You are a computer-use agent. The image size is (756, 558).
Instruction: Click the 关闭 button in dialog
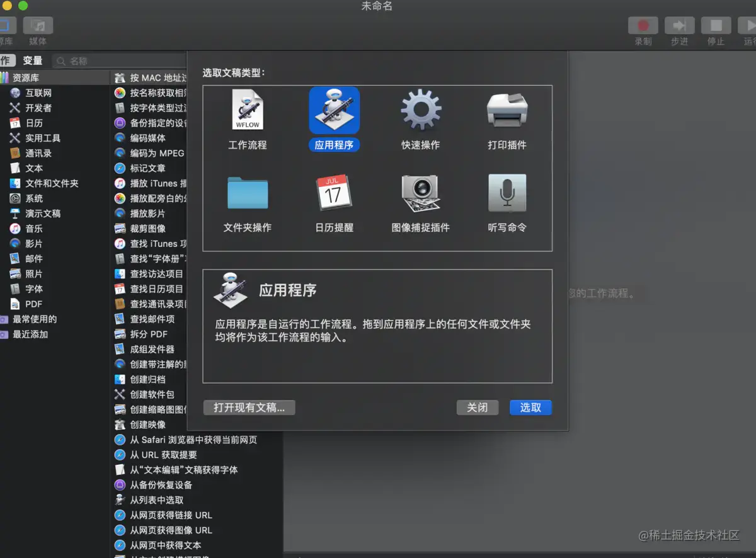click(x=478, y=407)
